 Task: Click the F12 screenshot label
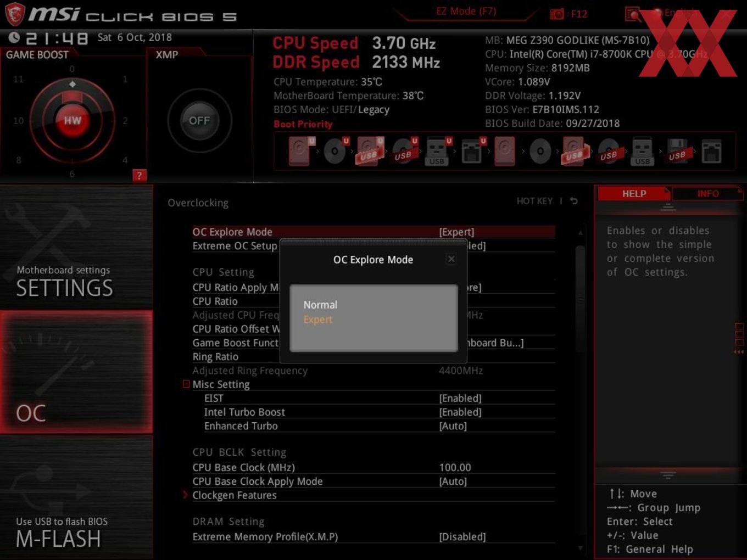point(579,14)
